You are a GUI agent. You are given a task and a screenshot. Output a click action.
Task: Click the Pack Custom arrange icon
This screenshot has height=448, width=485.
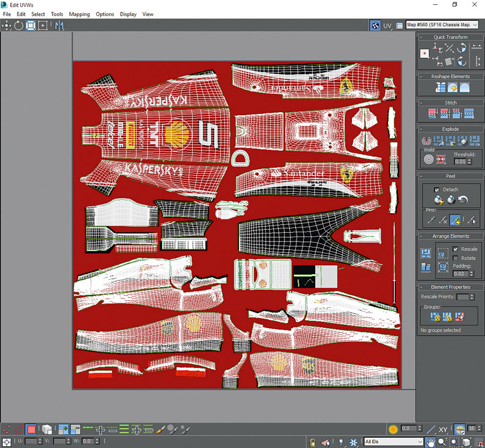coord(426,254)
